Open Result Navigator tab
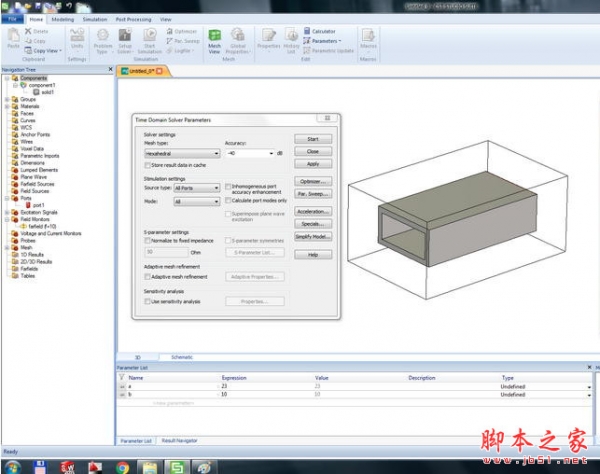The image size is (600, 474). pos(179,440)
